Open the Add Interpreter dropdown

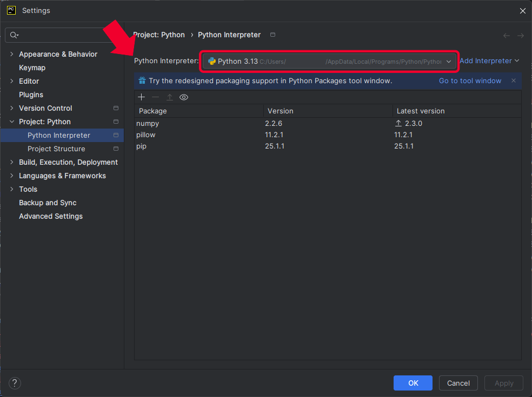pyautogui.click(x=489, y=61)
